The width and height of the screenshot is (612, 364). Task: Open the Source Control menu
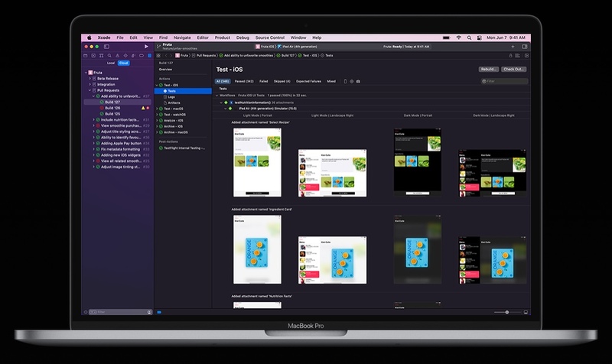point(270,37)
